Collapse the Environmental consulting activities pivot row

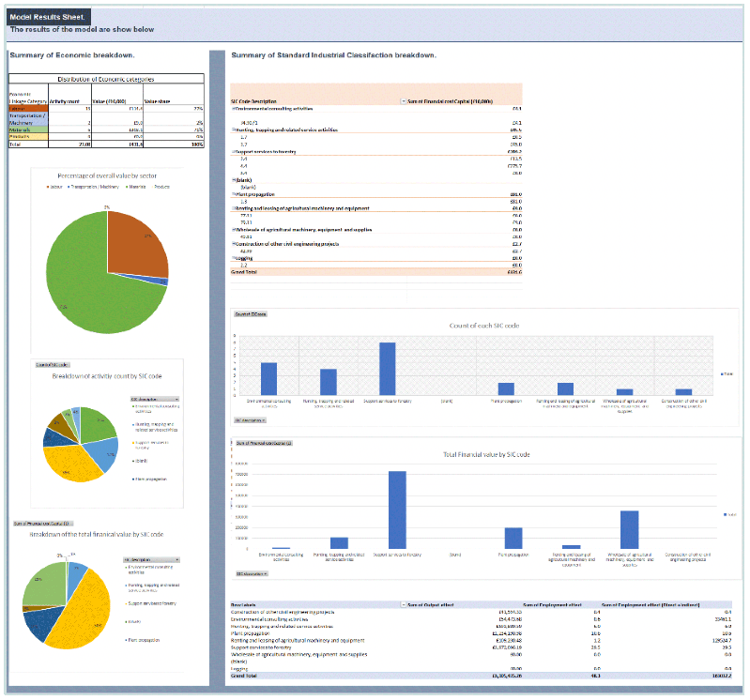tap(234, 109)
